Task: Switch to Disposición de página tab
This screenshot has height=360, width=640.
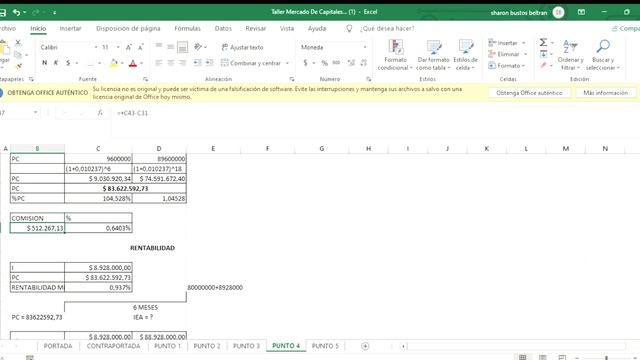Action: coord(128,29)
